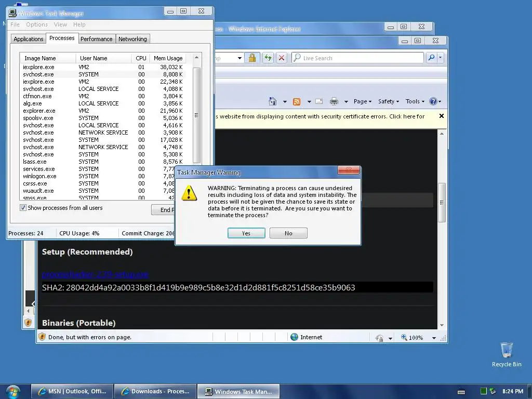Toggle Show processes from all users checkbox

pyautogui.click(x=23, y=208)
